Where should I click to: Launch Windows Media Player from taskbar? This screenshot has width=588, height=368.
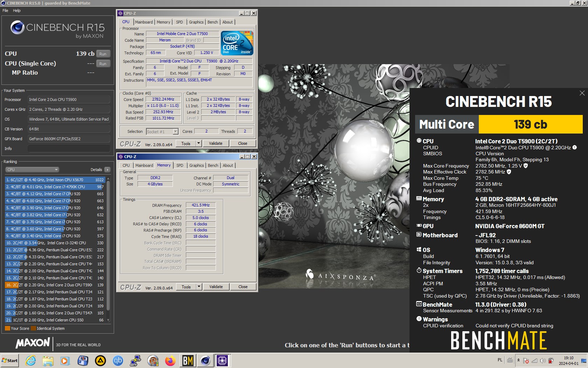[65, 361]
